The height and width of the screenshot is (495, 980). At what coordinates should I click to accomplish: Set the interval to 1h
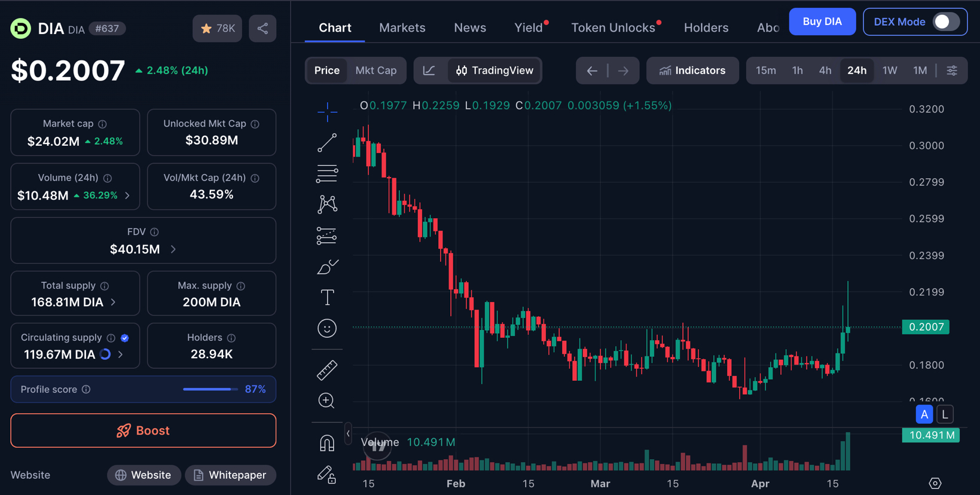pos(798,71)
